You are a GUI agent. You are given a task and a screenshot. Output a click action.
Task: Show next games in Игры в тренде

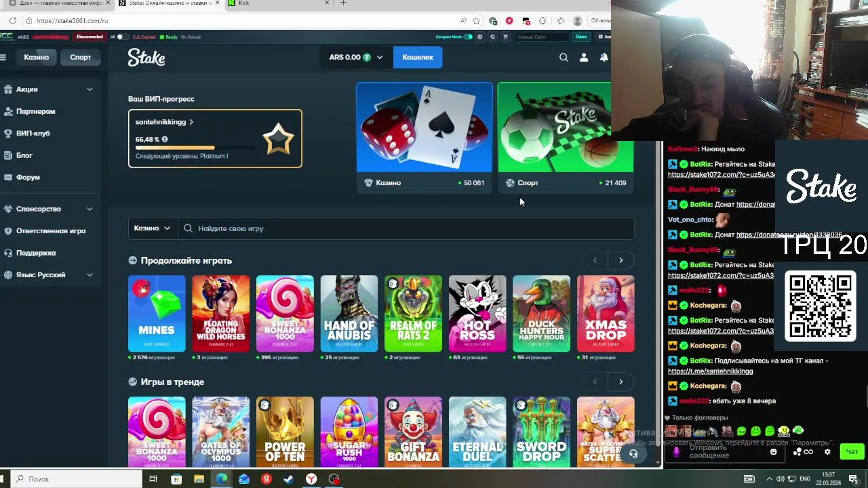coord(620,382)
